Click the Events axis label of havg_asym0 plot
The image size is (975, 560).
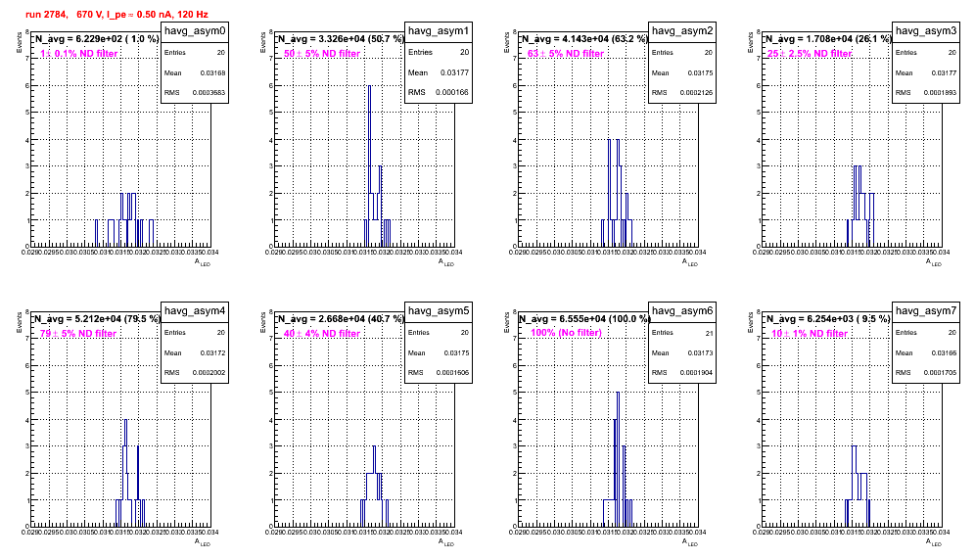20,40
